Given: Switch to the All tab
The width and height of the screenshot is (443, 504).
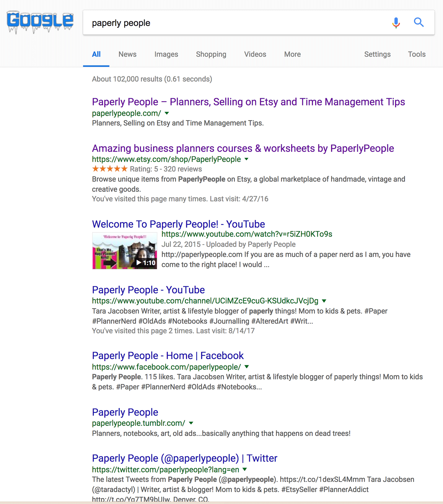Looking at the screenshot, I should tap(96, 54).
